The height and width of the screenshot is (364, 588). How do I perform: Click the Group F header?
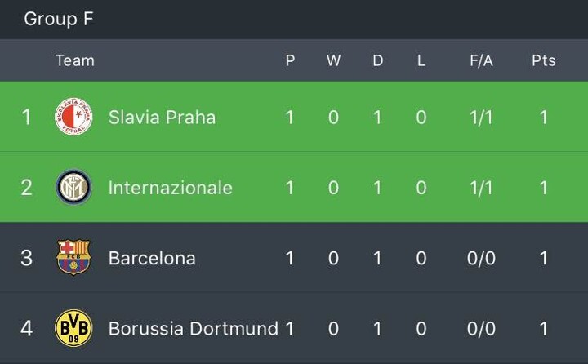pyautogui.click(x=58, y=19)
